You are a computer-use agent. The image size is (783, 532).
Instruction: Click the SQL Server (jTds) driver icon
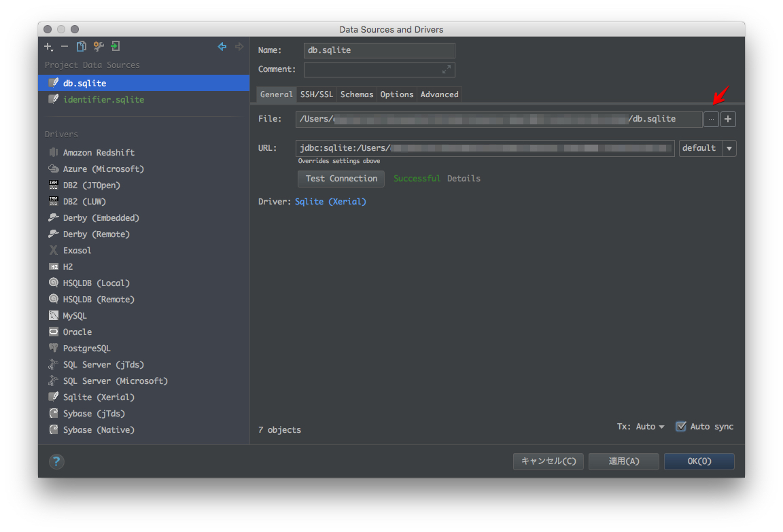point(54,364)
